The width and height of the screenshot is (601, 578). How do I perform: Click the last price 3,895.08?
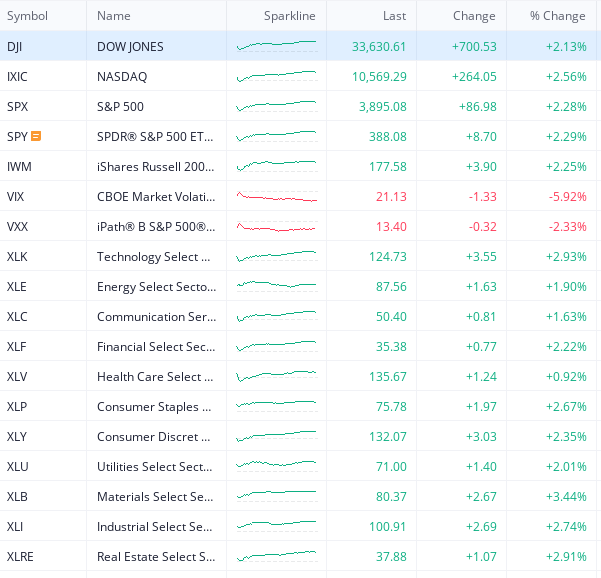[383, 107]
